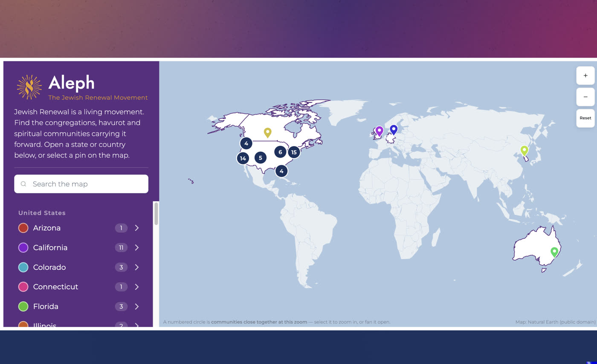Click the Aleph sunburst logo

tap(29, 87)
